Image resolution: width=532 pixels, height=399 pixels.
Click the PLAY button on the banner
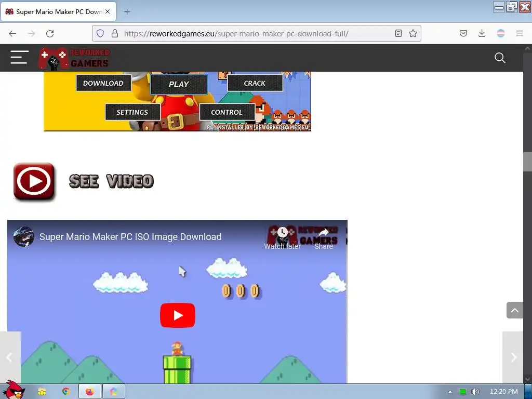pyautogui.click(x=179, y=84)
